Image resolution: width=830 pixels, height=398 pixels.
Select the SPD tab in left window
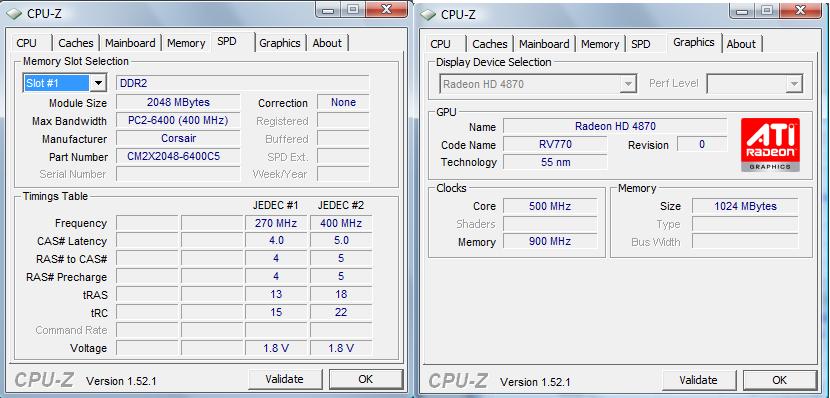click(x=227, y=41)
